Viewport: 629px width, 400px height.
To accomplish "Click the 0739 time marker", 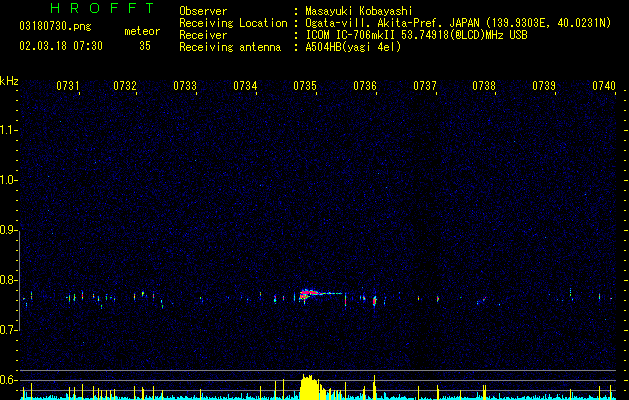I will pos(544,86).
